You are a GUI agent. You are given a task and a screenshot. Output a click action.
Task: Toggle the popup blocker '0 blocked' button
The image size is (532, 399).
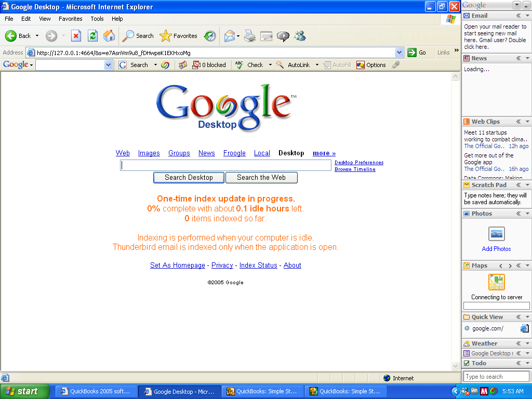tap(209, 65)
